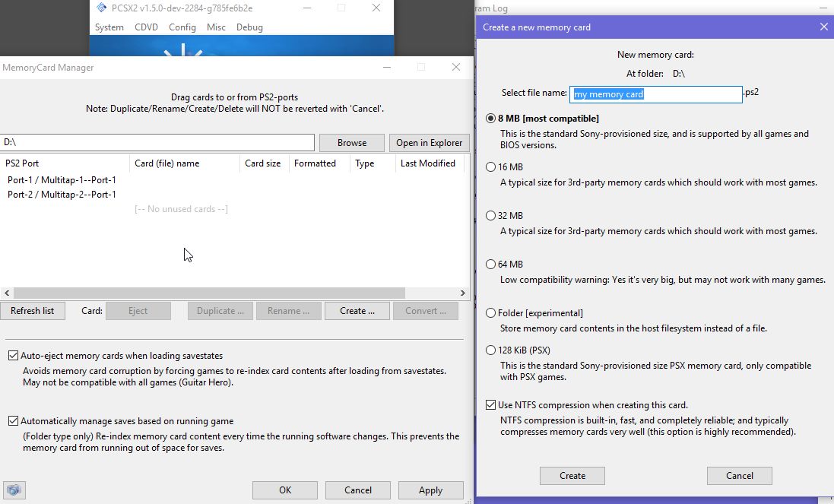Click the horizontal scrollbar right arrow
This screenshot has height=504, width=834.
[x=462, y=293]
